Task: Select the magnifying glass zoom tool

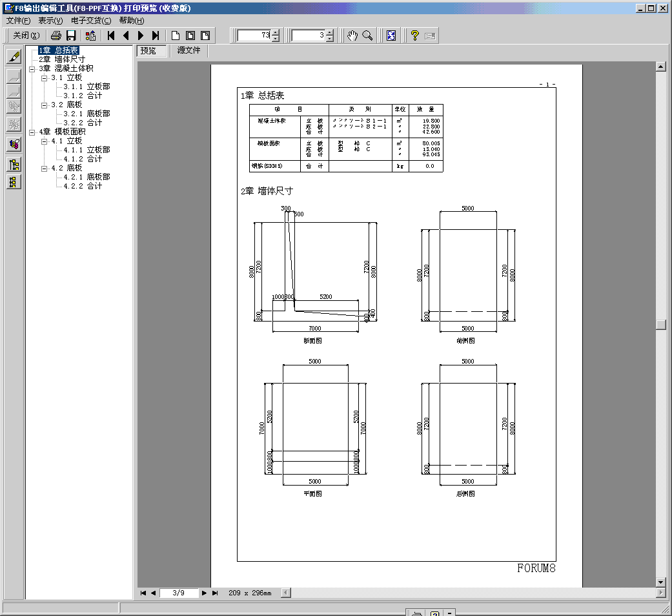Action: click(367, 36)
